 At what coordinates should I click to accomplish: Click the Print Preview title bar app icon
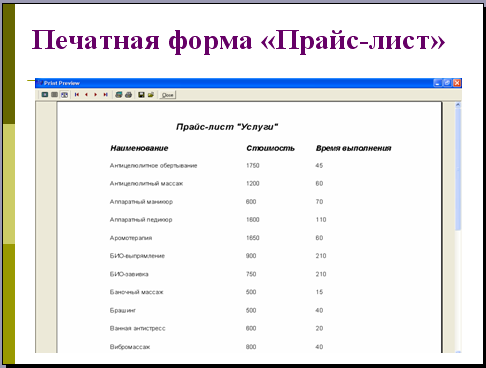click(40, 83)
